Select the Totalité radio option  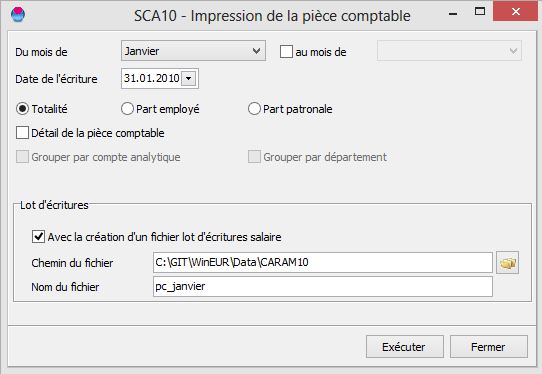[x=22, y=109]
